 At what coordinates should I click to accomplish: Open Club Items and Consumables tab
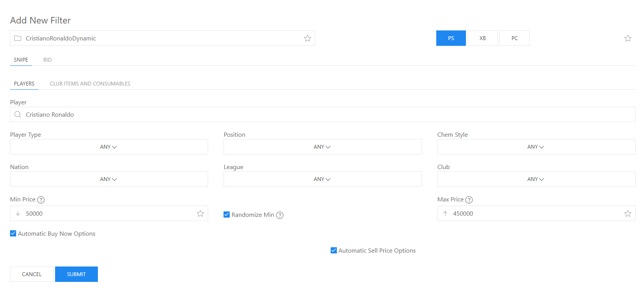click(x=90, y=84)
